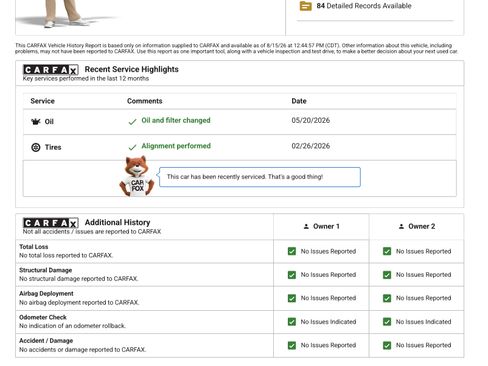Click the Additional History heading
Viewport: 488px width, 366px height.
point(117,222)
